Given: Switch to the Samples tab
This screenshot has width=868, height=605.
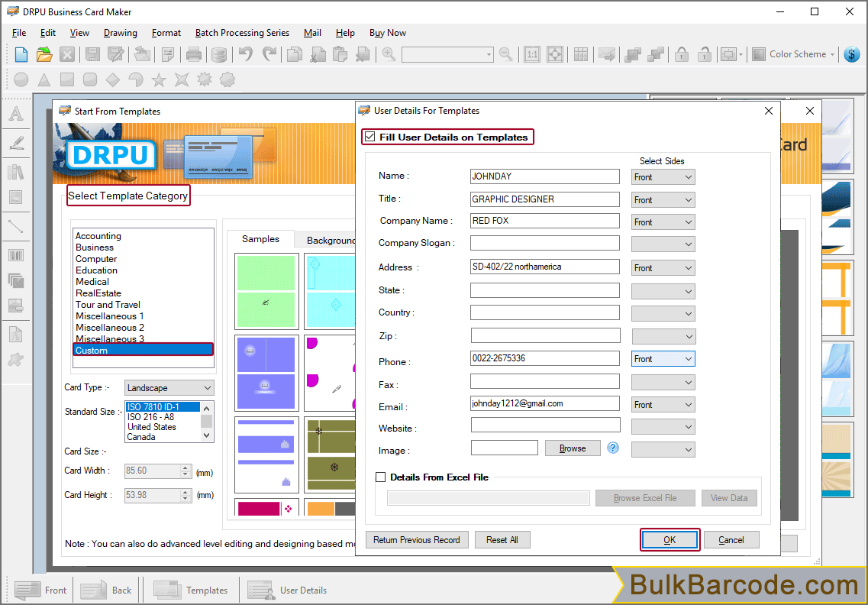Looking at the screenshot, I should 261,239.
